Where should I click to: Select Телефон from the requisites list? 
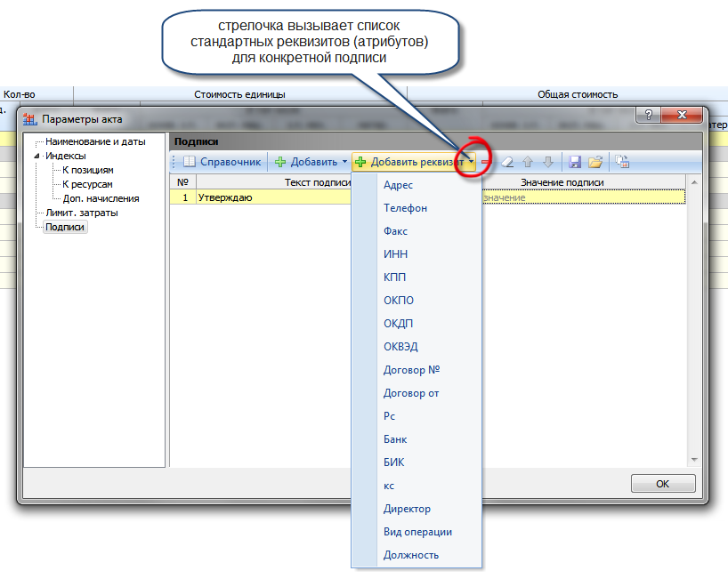[x=405, y=208]
